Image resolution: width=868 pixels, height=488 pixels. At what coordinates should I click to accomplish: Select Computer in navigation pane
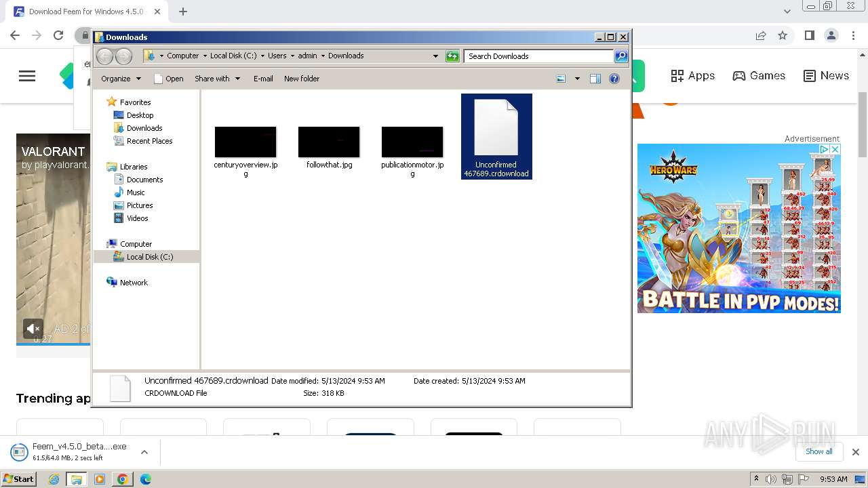[136, 244]
